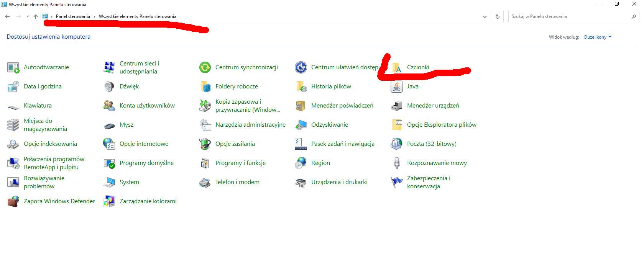644x266 pixels.
Task: Click the Szukaj w Panelu sterowania field
Action: point(569,16)
